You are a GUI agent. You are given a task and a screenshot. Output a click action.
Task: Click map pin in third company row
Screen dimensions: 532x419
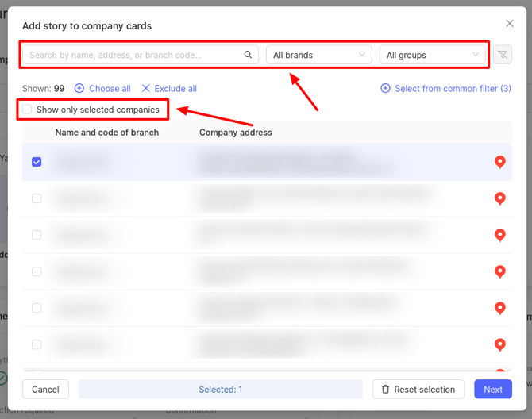point(500,235)
